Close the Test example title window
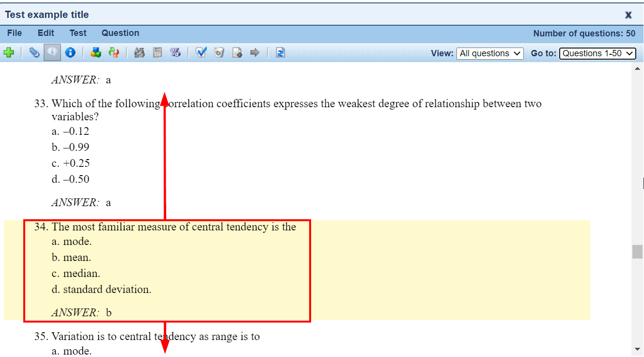Image resolution: width=644 pixels, height=357 pixels. (x=628, y=15)
